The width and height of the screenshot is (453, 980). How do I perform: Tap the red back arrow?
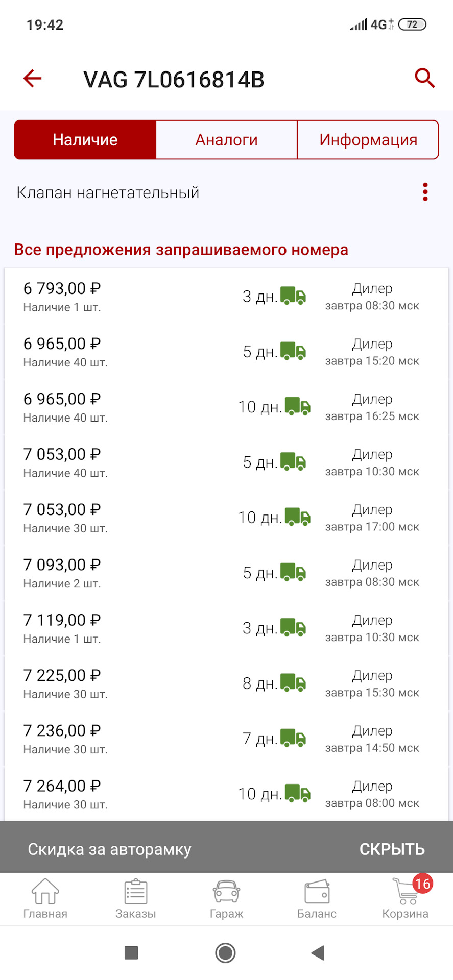tap(33, 79)
